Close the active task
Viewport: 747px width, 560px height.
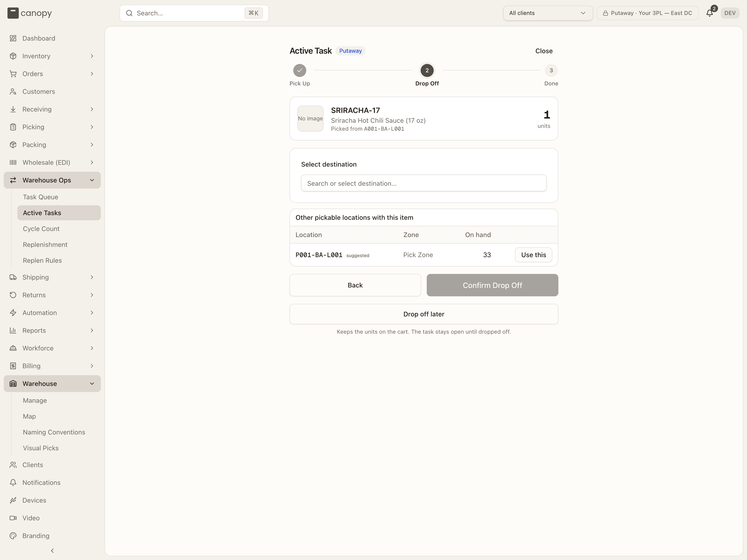click(x=544, y=51)
